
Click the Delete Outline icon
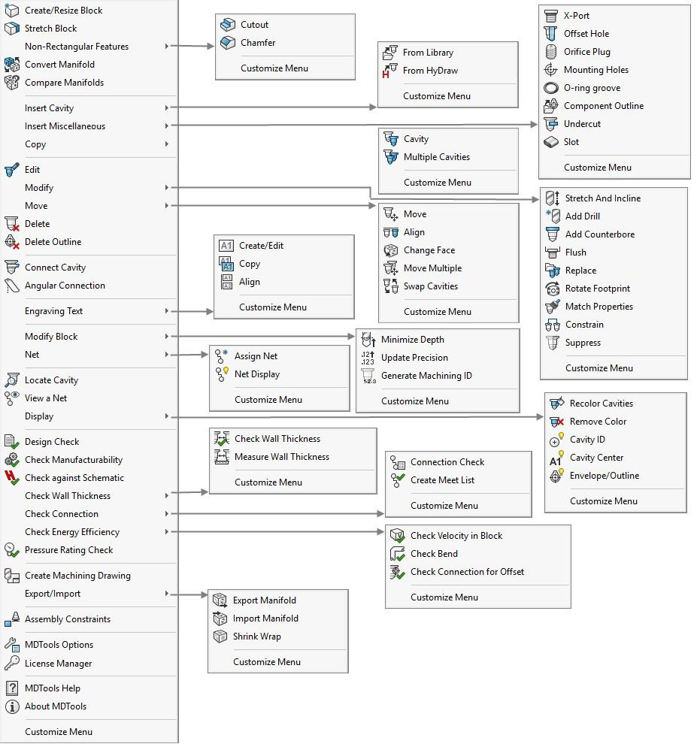11,242
